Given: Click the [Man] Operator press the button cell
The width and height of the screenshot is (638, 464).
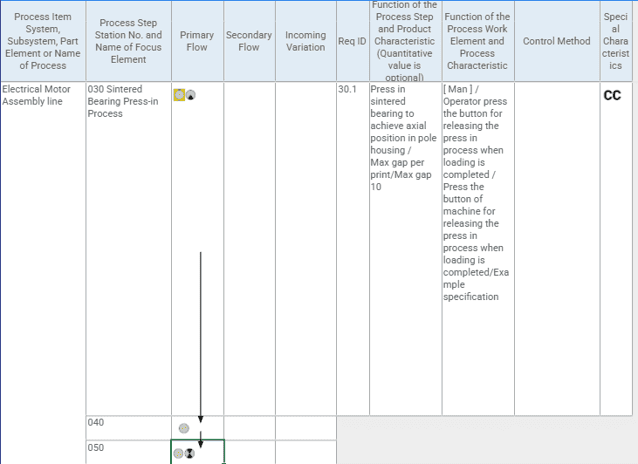Looking at the screenshot, I should pyautogui.click(x=478, y=249).
